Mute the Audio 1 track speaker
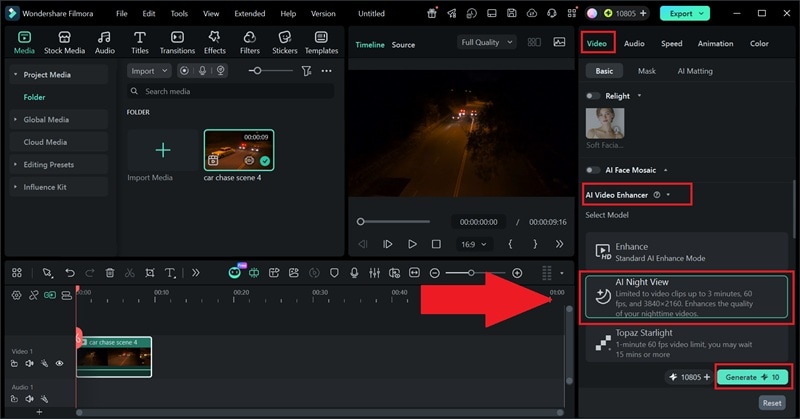This screenshot has width=800, height=419. tap(29, 399)
